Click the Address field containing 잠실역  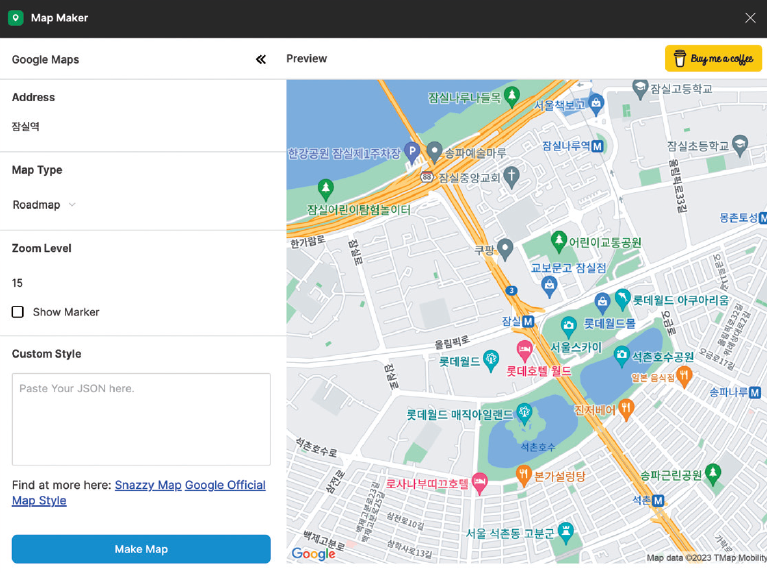(x=141, y=127)
